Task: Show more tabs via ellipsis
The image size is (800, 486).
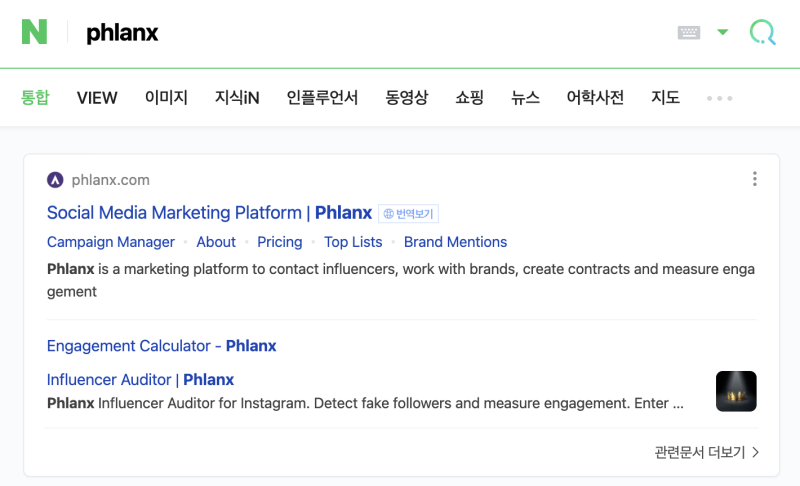Action: point(719,98)
